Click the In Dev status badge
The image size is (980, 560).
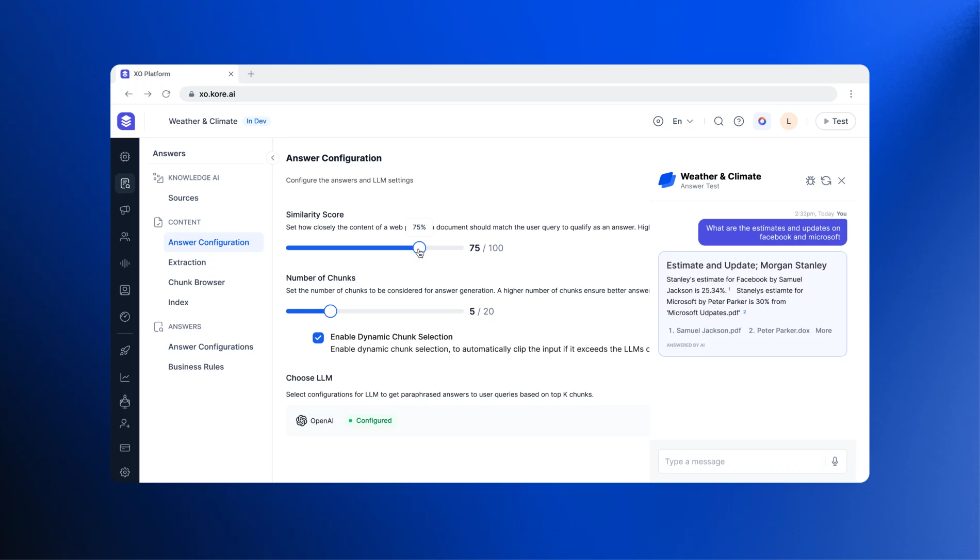point(256,121)
